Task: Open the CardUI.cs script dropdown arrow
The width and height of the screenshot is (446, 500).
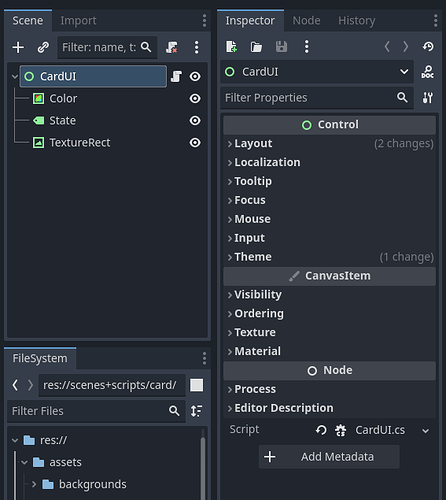Action: tap(425, 431)
